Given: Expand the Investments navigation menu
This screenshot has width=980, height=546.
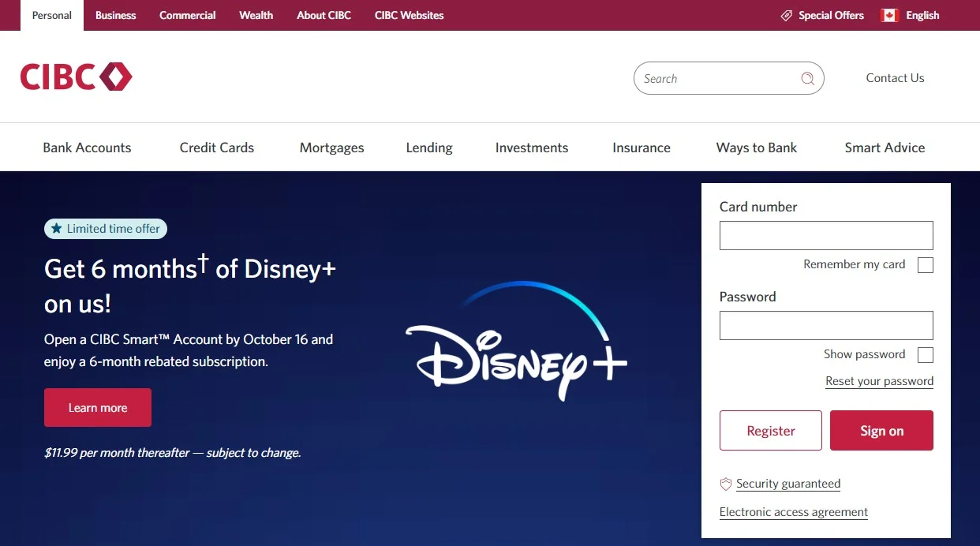Looking at the screenshot, I should [531, 148].
